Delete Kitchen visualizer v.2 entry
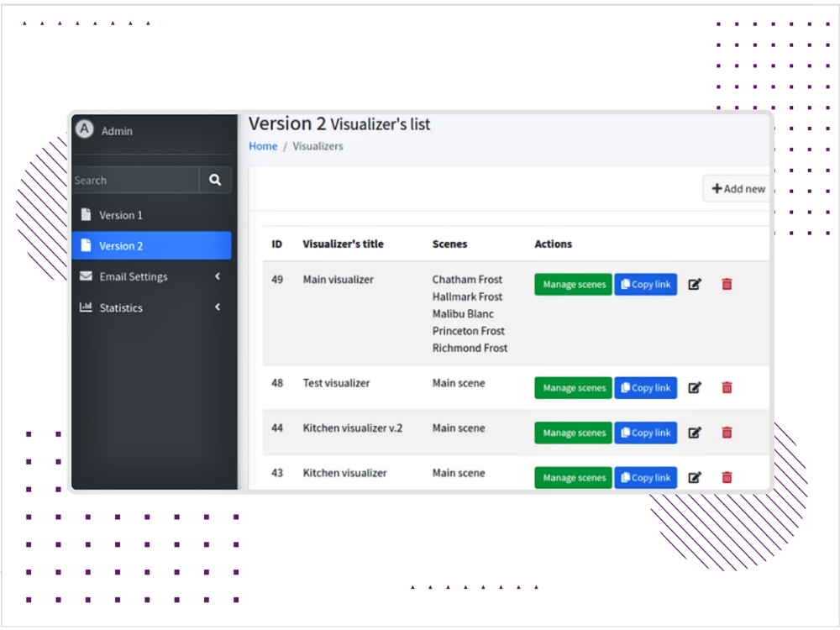 [x=727, y=433]
